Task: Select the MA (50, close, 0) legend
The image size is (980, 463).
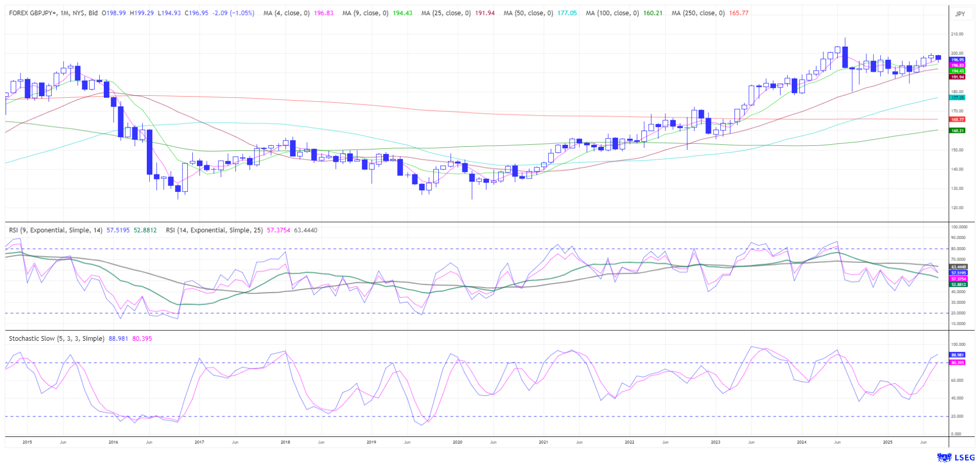Action: [528, 13]
